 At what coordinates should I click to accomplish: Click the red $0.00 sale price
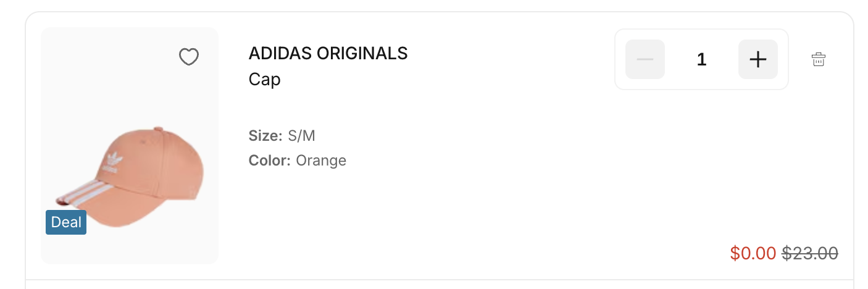pyautogui.click(x=753, y=253)
